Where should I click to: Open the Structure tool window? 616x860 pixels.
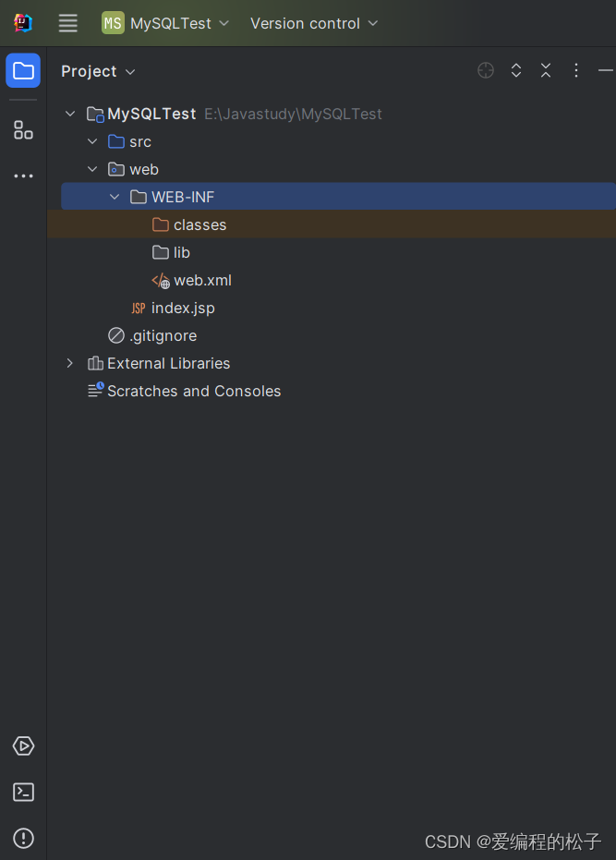point(23,130)
